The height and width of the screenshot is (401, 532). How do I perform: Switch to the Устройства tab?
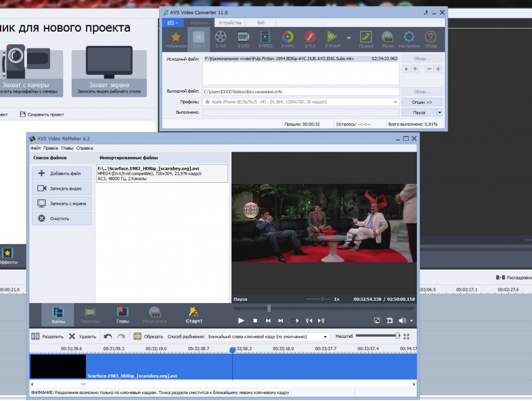pyautogui.click(x=230, y=23)
